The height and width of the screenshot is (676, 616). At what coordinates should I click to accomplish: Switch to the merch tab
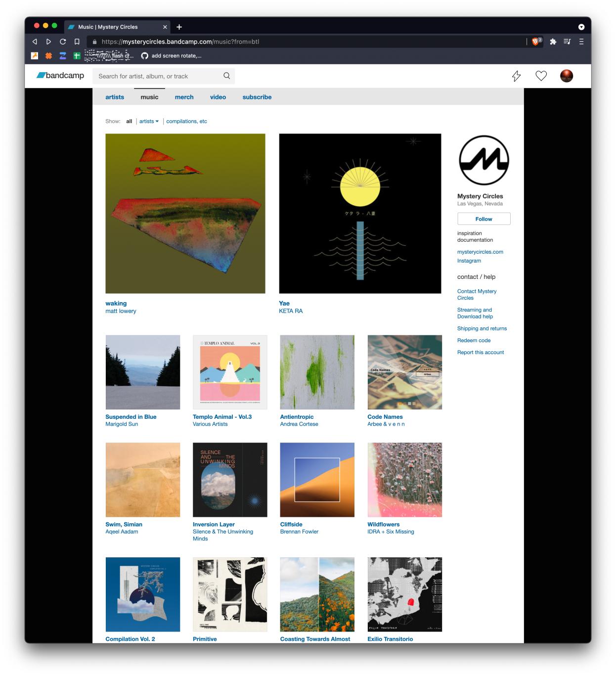tap(184, 97)
